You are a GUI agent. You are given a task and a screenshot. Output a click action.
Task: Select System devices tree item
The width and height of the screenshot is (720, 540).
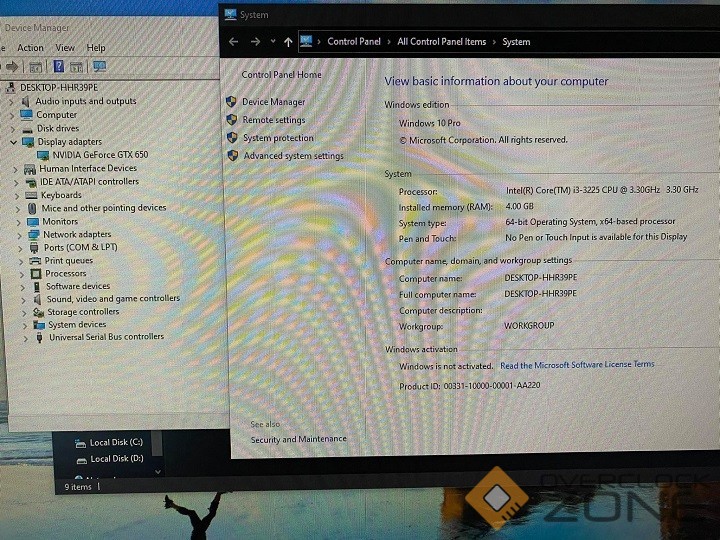[77, 325]
